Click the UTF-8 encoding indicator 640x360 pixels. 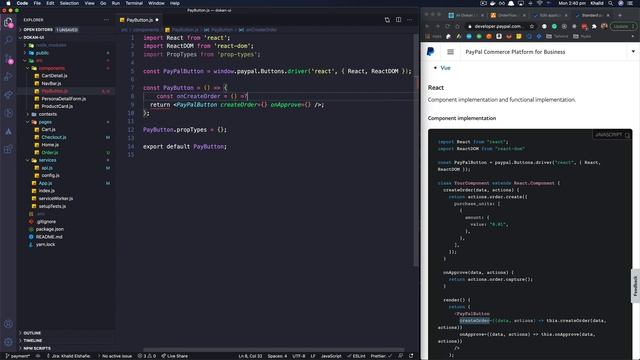(x=299, y=356)
